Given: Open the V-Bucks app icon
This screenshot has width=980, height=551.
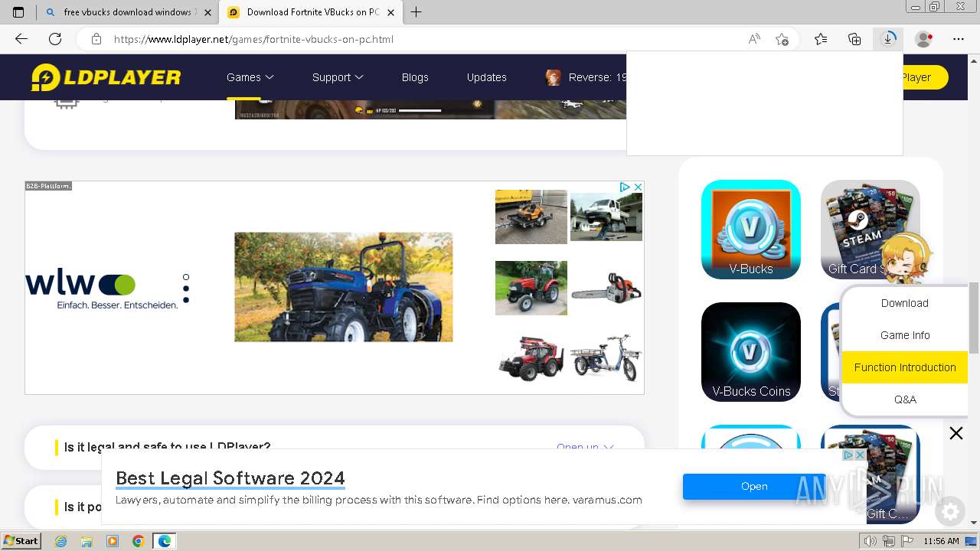Looking at the screenshot, I should point(751,230).
